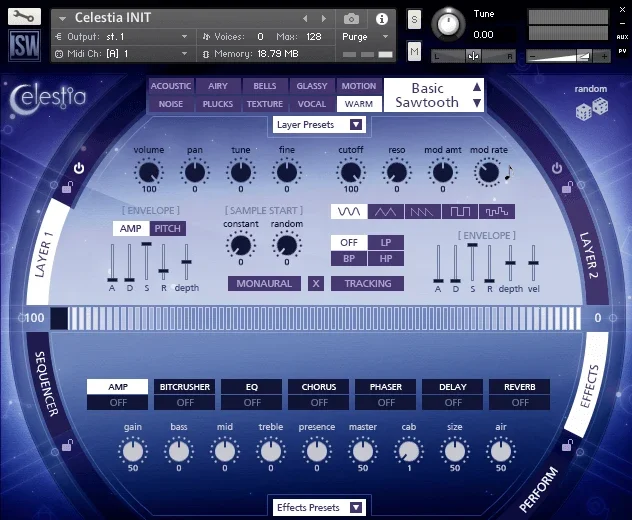The width and height of the screenshot is (632, 520).
Task: Click Sequencer lock icon
Action: point(67,445)
